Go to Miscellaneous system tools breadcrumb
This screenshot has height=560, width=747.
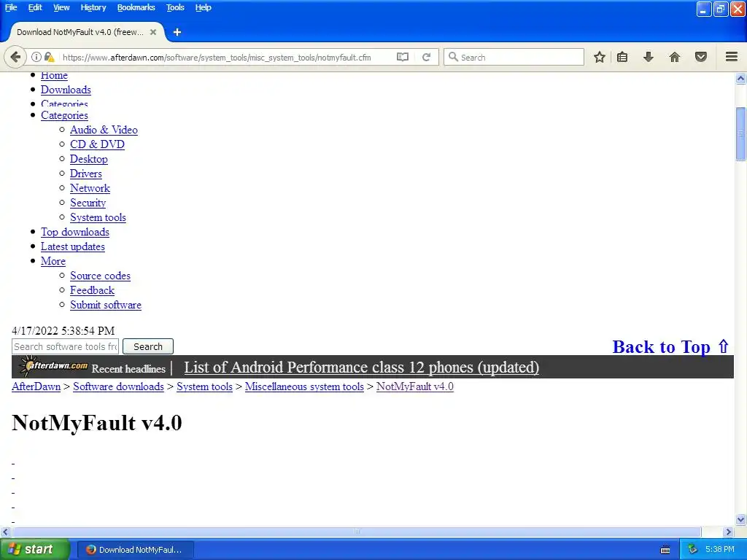pyautogui.click(x=304, y=386)
